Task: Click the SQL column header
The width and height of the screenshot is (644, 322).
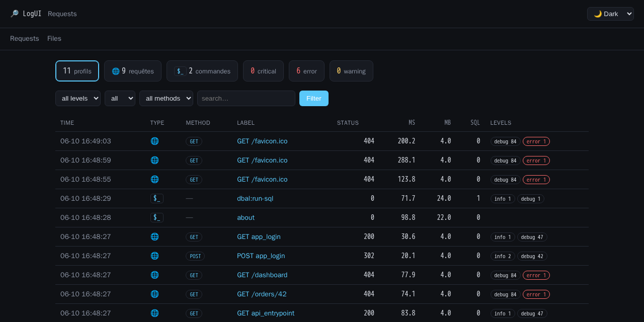Action: point(475,123)
